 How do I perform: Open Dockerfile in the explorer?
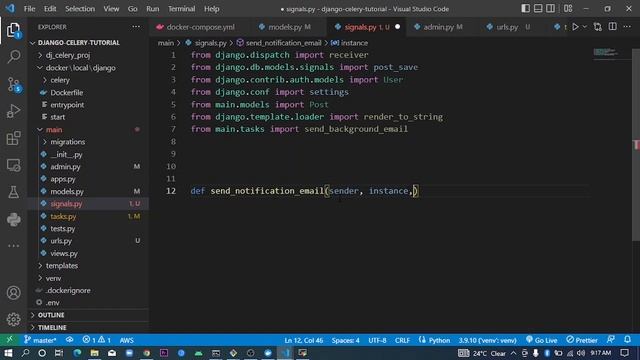(x=66, y=93)
